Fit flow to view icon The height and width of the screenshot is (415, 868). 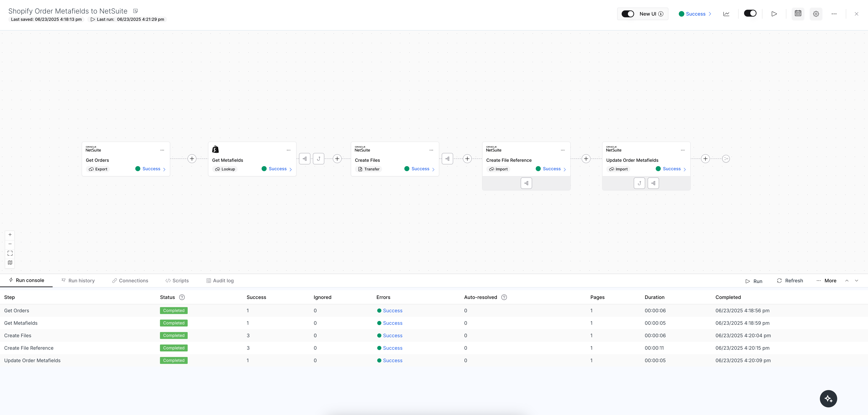pos(10,253)
